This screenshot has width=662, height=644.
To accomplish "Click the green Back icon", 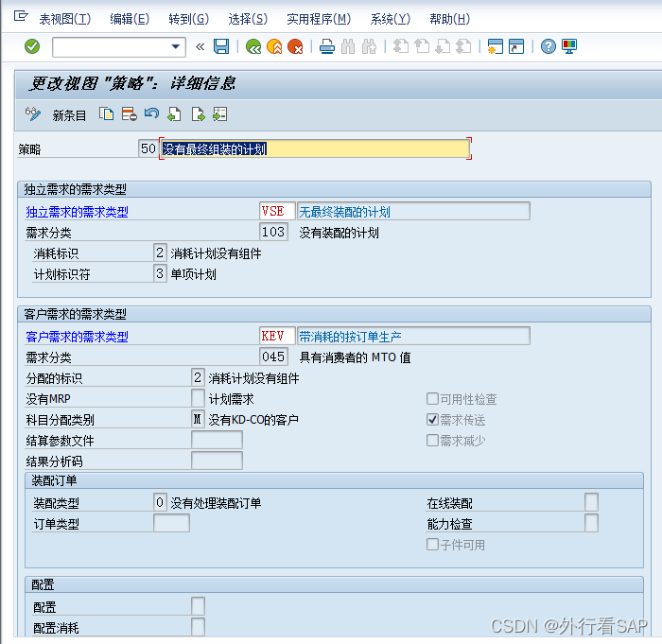I will point(253,46).
